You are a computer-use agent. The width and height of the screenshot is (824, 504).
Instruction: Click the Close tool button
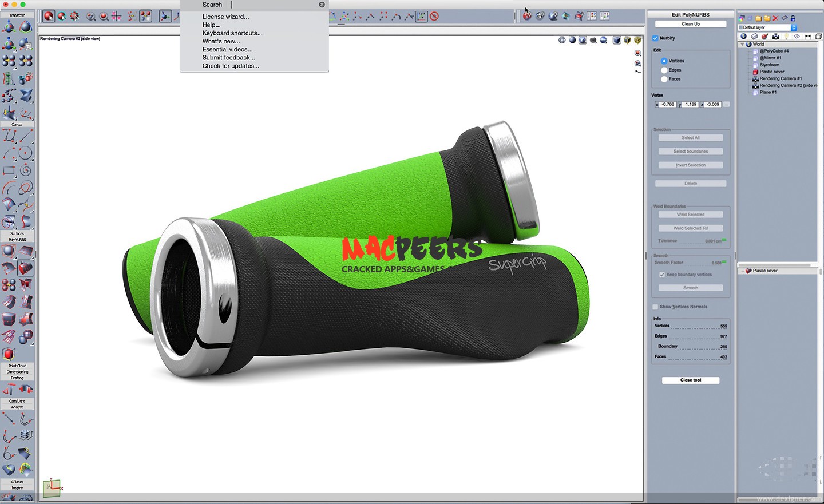[691, 380]
